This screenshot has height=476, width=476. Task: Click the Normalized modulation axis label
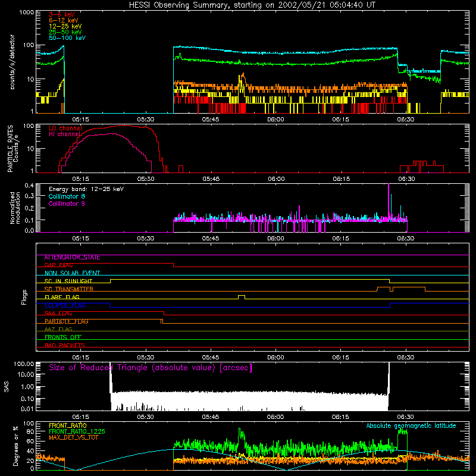15,208
